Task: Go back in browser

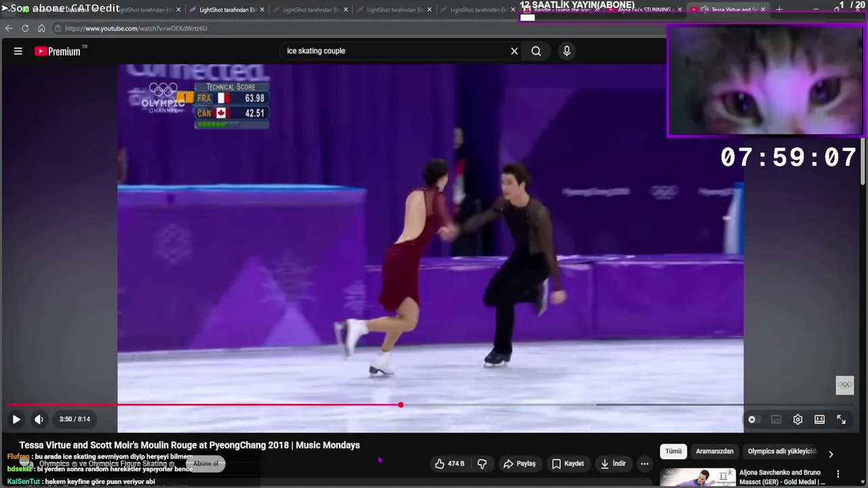Action: 9,28
